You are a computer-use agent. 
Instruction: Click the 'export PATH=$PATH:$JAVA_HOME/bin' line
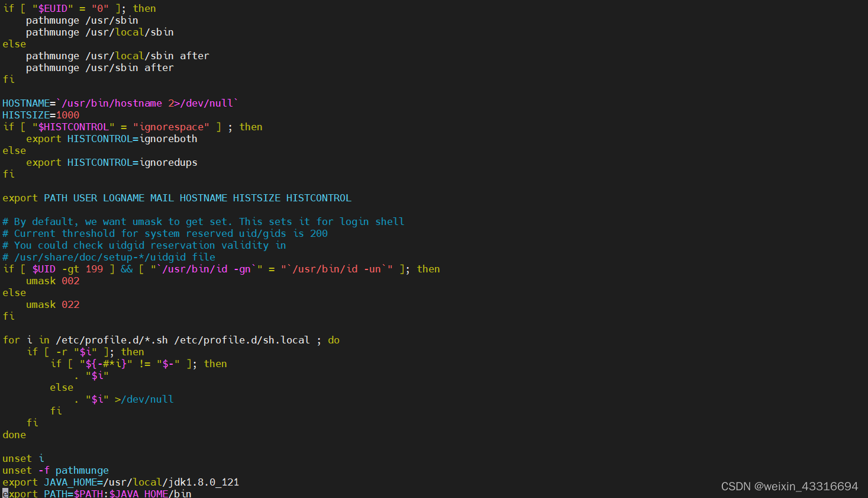97,493
